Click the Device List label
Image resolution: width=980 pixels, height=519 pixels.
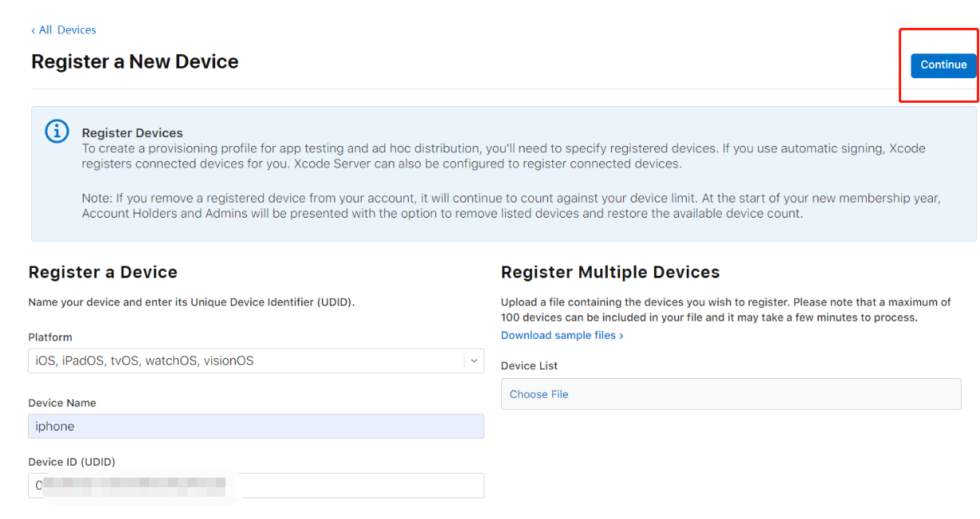pos(529,366)
